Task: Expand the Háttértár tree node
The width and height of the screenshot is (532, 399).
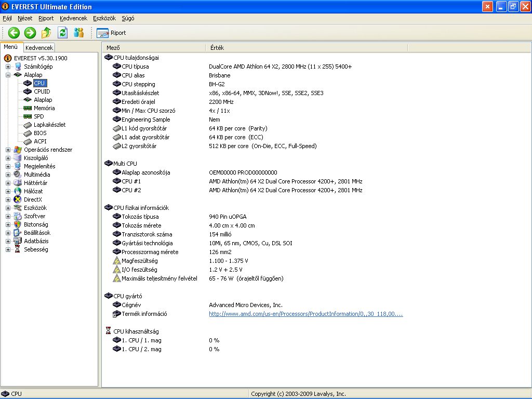Action: click(8, 183)
